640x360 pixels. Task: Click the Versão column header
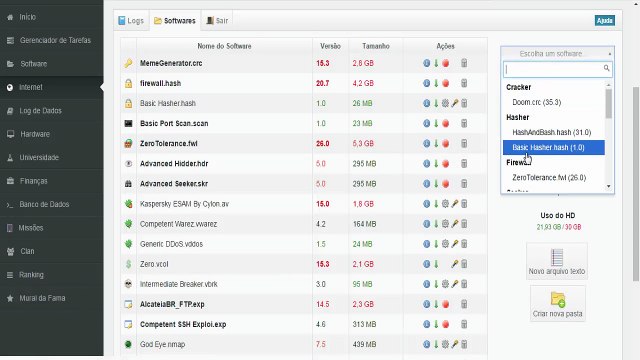pyautogui.click(x=330, y=46)
